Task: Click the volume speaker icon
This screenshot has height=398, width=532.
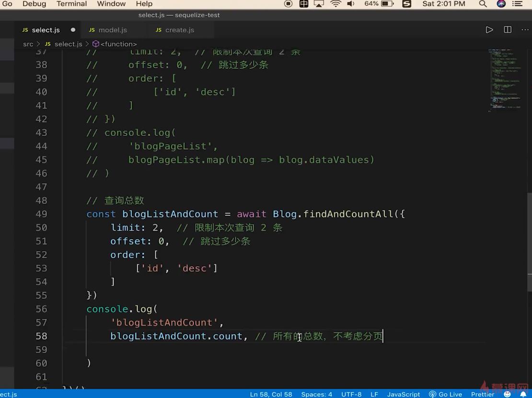Action: tap(351, 4)
